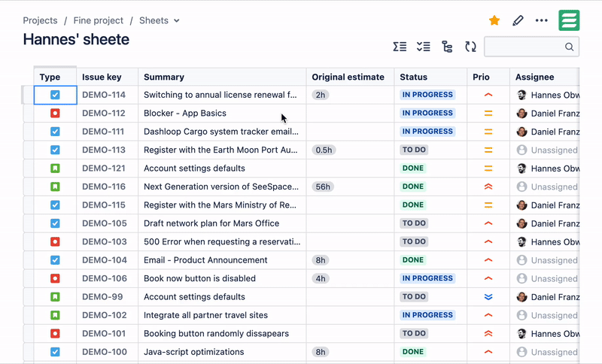Toggle the hierarchy tree view icon
602x364 pixels.
click(447, 47)
